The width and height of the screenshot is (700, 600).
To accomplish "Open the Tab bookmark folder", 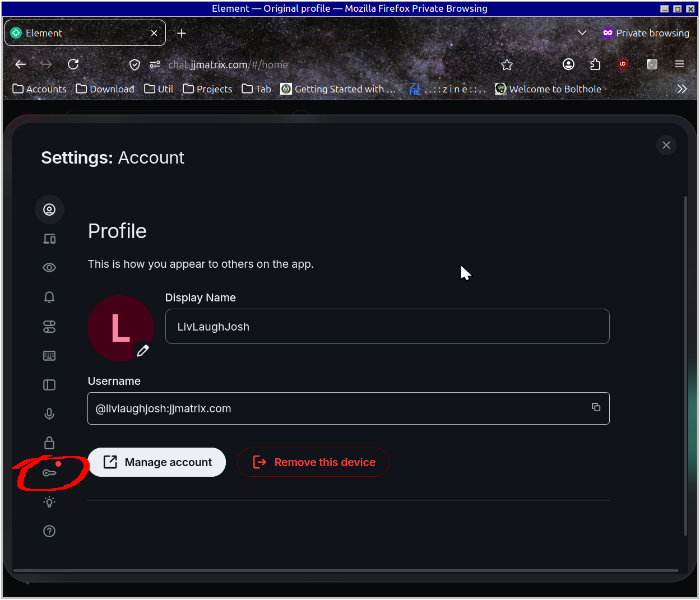I will 256,89.
